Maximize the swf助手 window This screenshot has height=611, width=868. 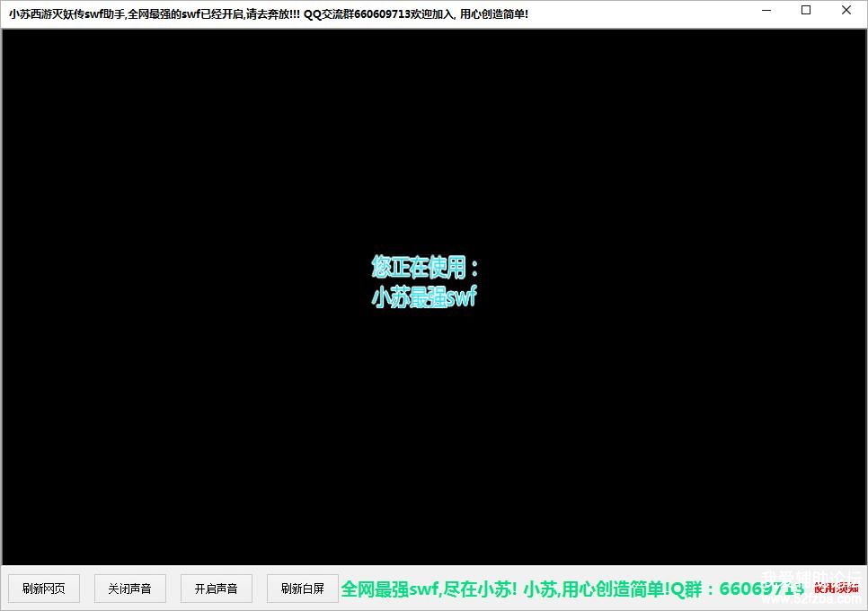[x=806, y=11]
